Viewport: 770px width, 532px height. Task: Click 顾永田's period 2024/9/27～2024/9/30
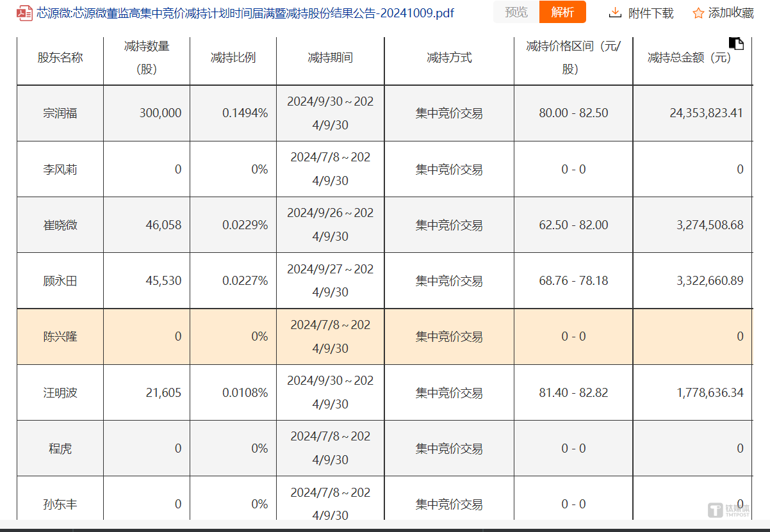click(x=330, y=280)
